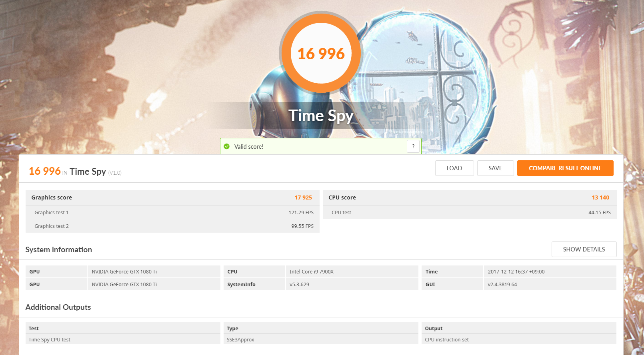Screen dimensions: 644x355
Task: Select the Graphics test 1 row
Action: pyautogui.click(x=172, y=212)
